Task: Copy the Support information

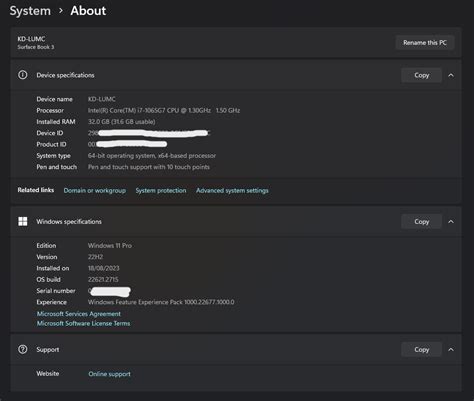Action: pyautogui.click(x=422, y=350)
